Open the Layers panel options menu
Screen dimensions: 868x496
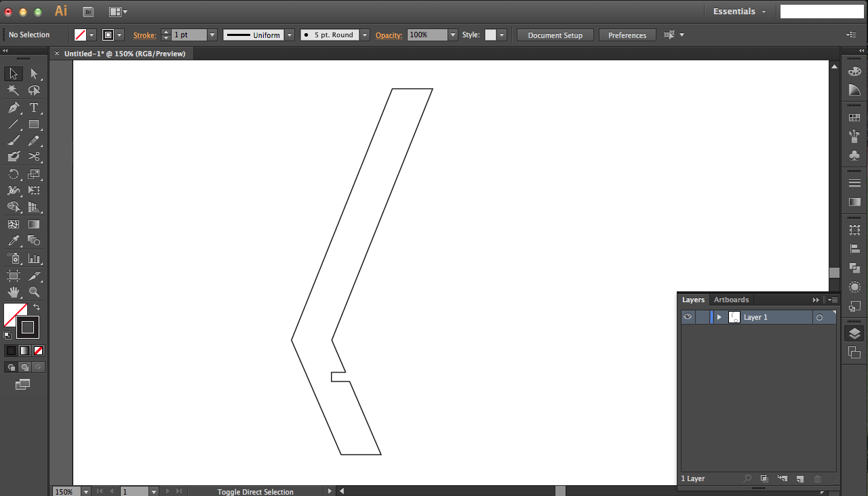point(833,299)
